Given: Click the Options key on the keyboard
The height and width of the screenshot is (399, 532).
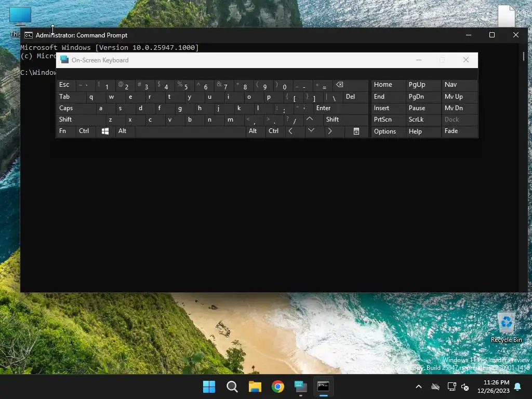Looking at the screenshot, I should point(388,131).
